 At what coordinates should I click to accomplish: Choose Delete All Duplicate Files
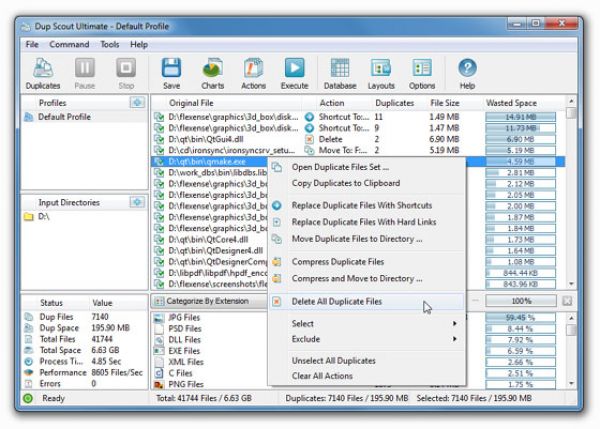point(336,301)
